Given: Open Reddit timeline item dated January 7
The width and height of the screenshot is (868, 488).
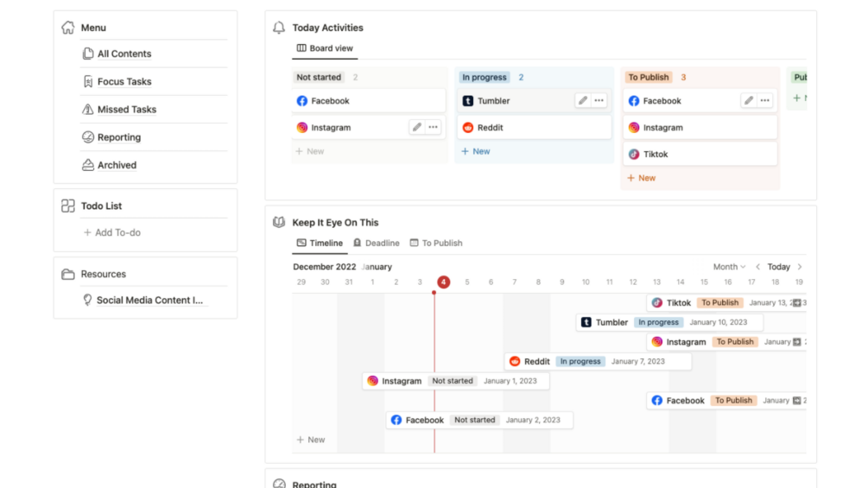Looking at the screenshot, I should pyautogui.click(x=598, y=361).
